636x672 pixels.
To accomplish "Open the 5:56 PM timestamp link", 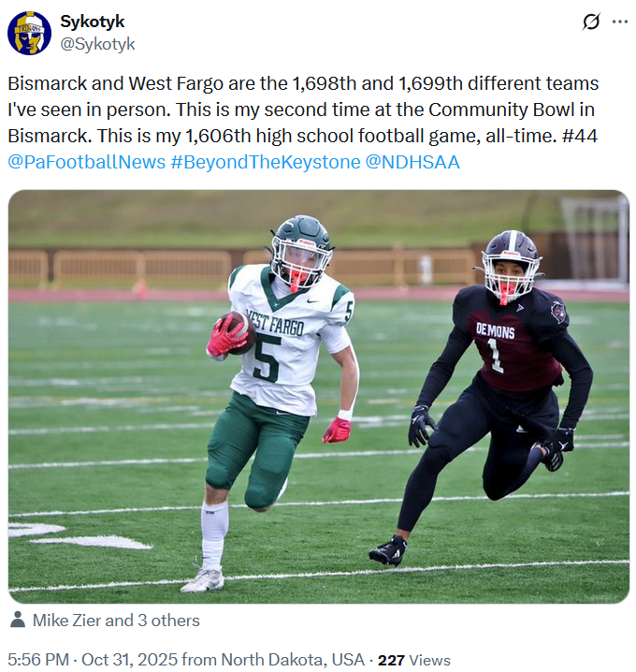I will (38, 659).
